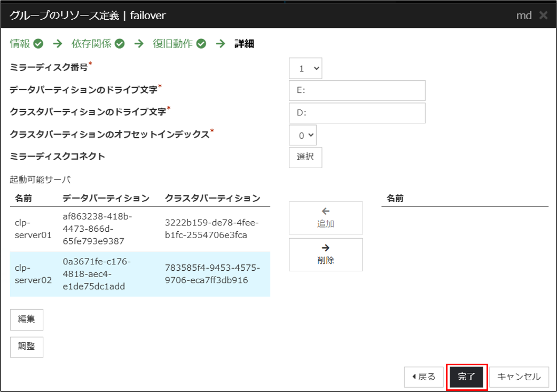Expand the cluster partition offset index dropdown
This screenshot has height=392, width=557.
[303, 136]
